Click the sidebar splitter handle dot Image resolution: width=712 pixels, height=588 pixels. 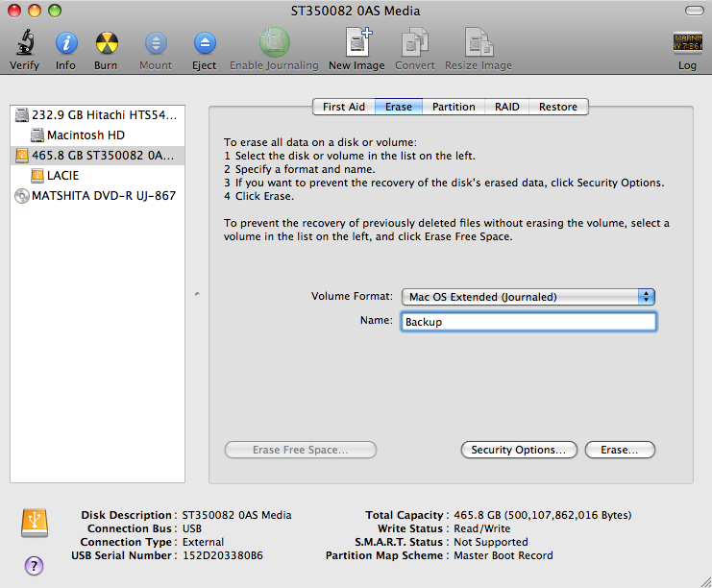197,294
